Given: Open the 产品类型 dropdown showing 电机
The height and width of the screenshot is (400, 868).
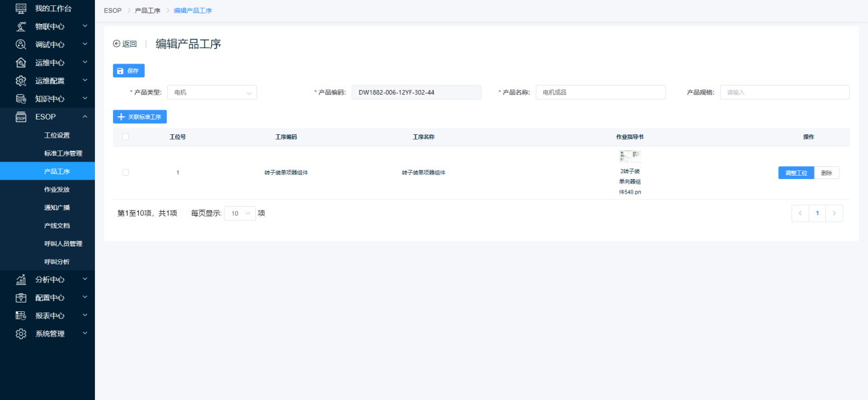Looking at the screenshot, I should click(212, 93).
